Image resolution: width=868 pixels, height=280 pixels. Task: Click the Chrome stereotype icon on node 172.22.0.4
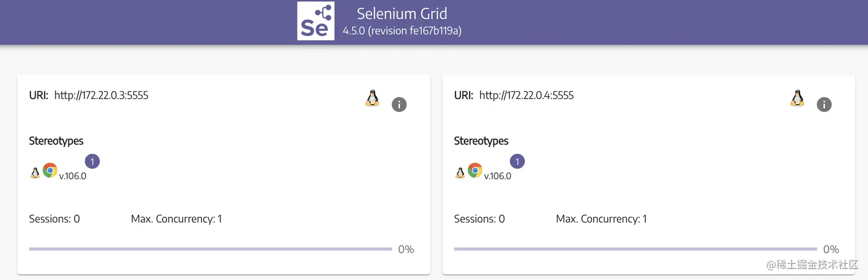click(475, 170)
